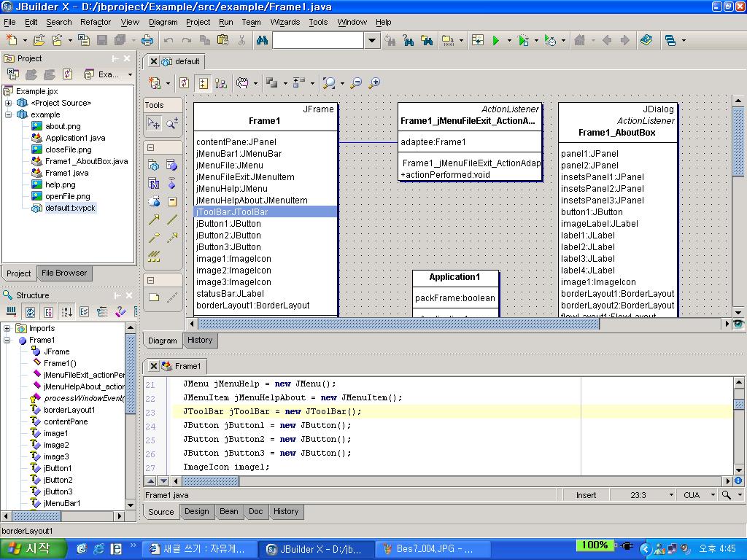The width and height of the screenshot is (747, 560).
Task: Click the Help Topics book icon
Action: click(646, 41)
